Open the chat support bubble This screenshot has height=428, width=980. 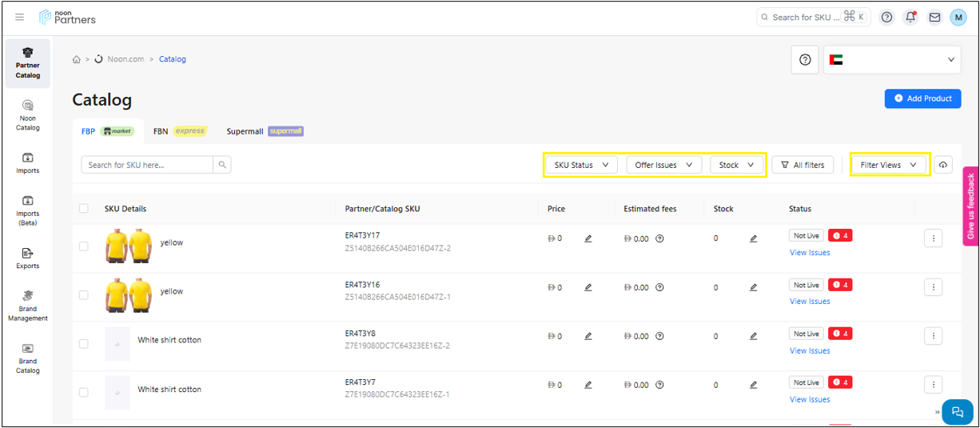click(x=957, y=411)
